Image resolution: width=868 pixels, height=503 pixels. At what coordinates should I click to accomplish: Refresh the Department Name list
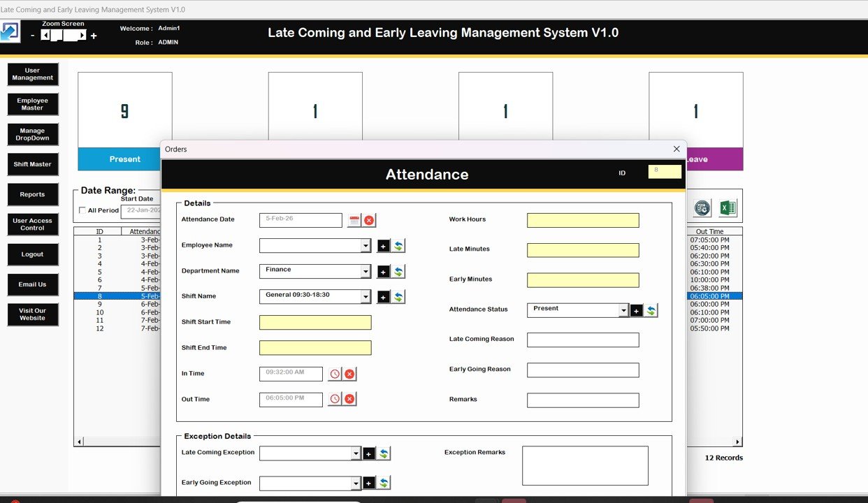click(x=398, y=272)
